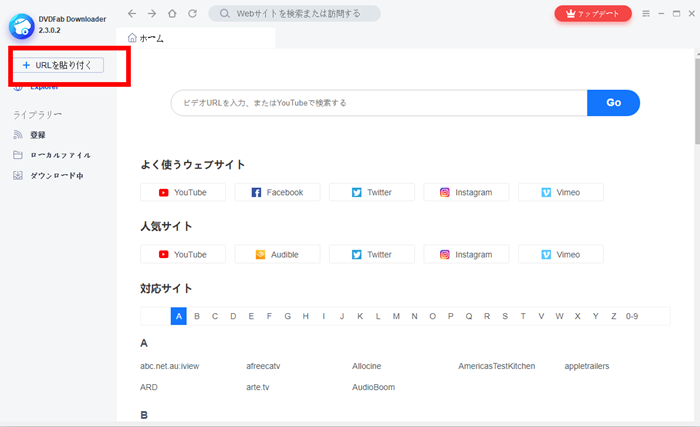Open the home page icon in toolbar
700x427 pixels.
pos(172,13)
